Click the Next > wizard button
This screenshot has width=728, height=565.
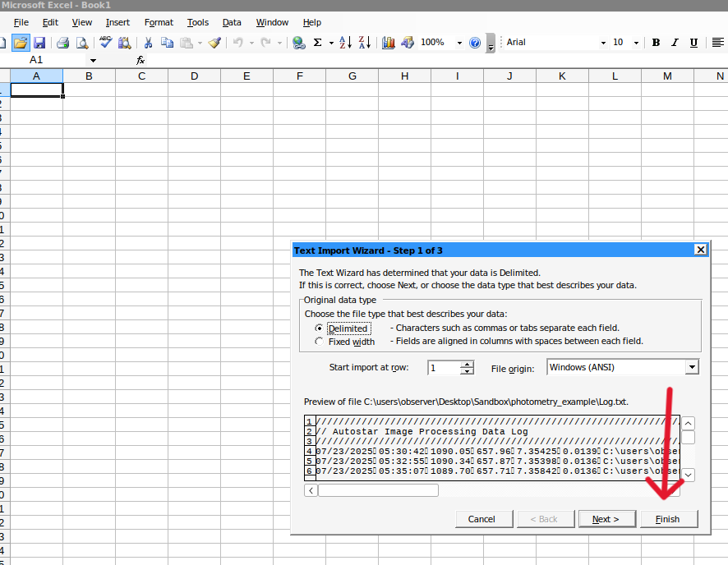607,519
